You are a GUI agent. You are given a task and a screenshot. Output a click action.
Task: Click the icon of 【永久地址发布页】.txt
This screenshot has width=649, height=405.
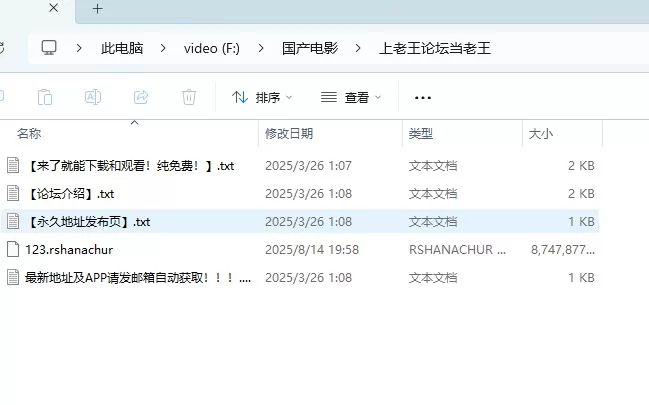pyautogui.click(x=13, y=221)
